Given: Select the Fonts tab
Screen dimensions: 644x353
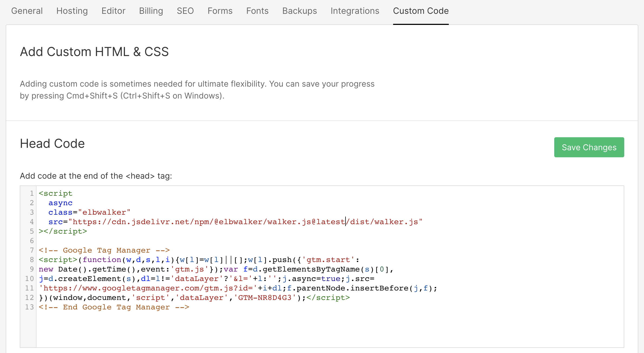Looking at the screenshot, I should tap(257, 11).
